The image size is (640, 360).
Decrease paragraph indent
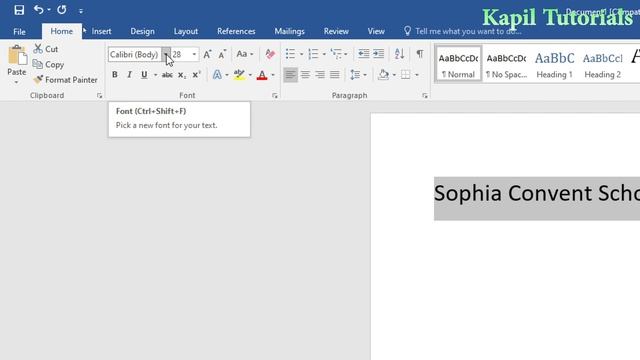(x=363, y=53)
